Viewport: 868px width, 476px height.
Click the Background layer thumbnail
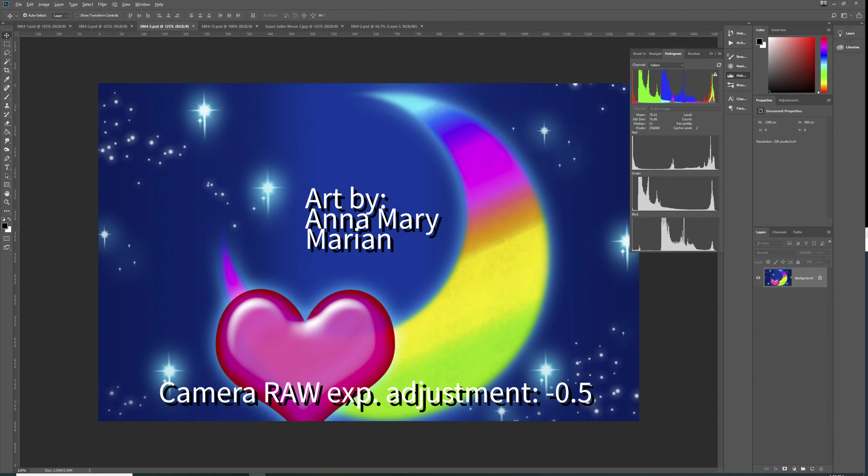778,278
